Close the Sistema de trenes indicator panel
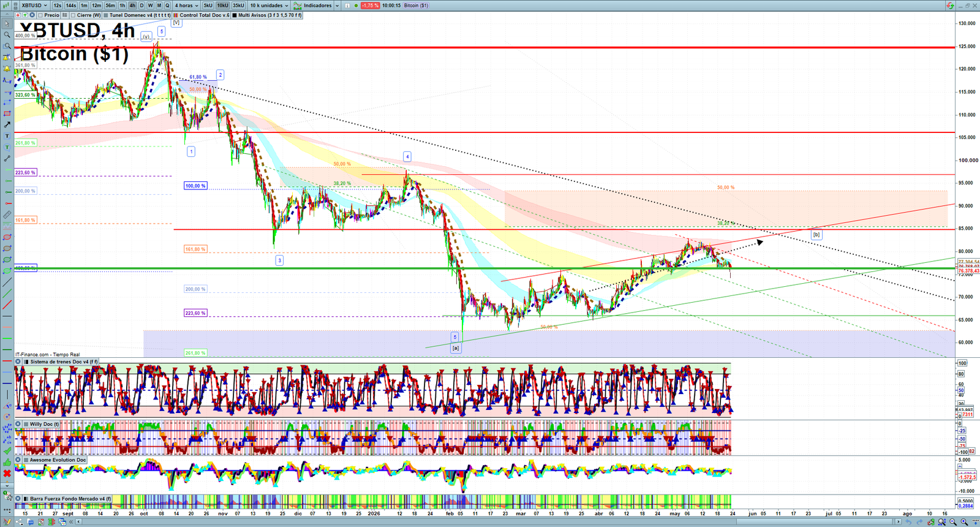Screen dimensions: 980x527 pyautogui.click(x=18, y=362)
